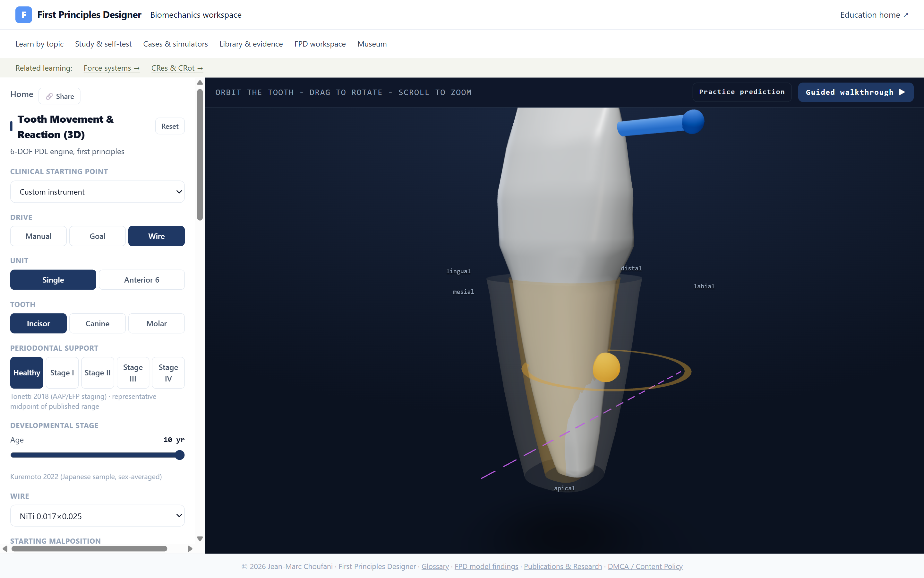924x578 pixels.
Task: Select Wire drive mode
Action: [x=157, y=236]
